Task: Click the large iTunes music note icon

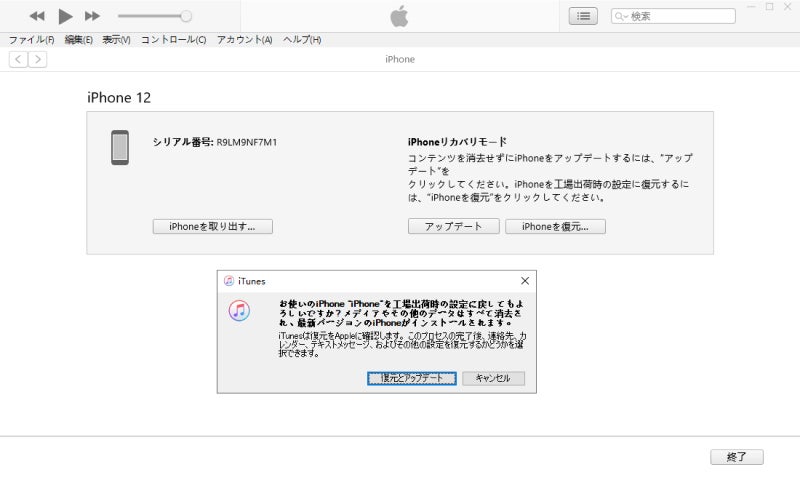Action: pos(239,310)
